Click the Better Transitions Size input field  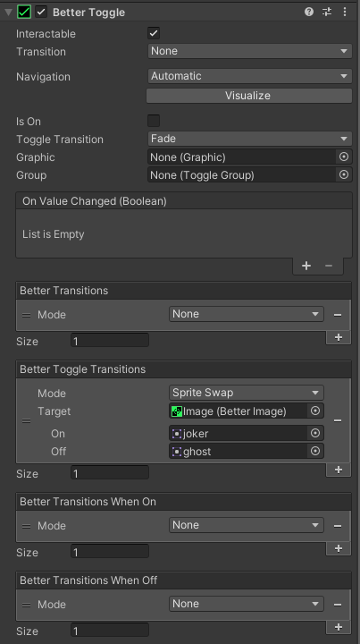click(110, 341)
